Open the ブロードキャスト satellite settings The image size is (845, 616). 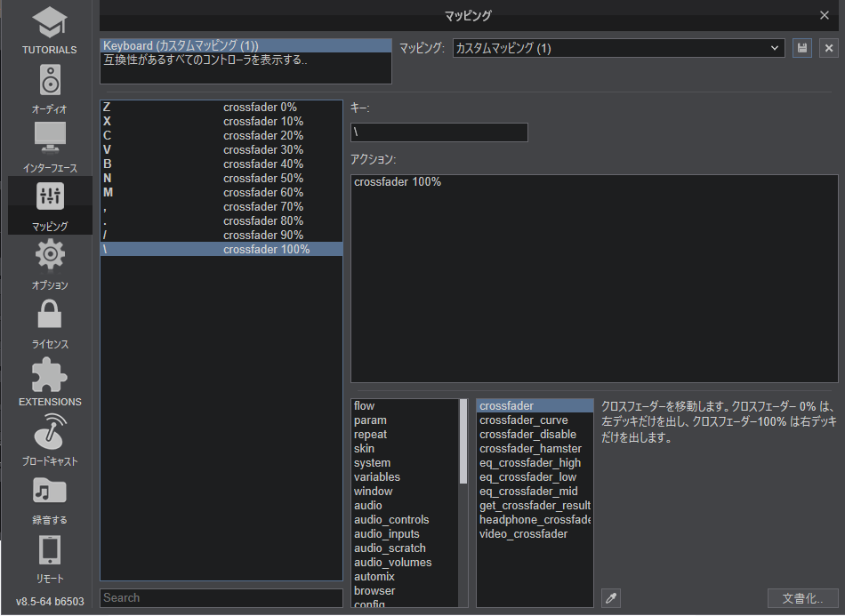50,440
